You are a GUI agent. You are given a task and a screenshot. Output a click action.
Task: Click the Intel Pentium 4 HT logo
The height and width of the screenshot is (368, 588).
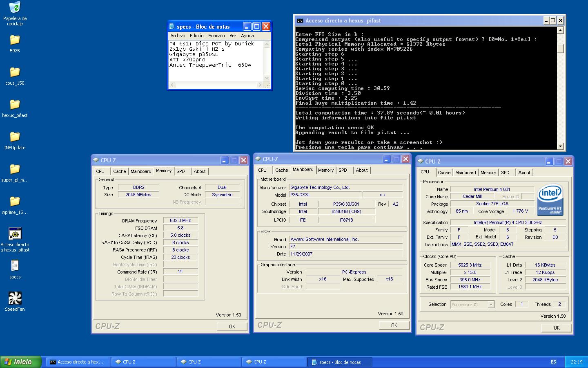(x=550, y=200)
